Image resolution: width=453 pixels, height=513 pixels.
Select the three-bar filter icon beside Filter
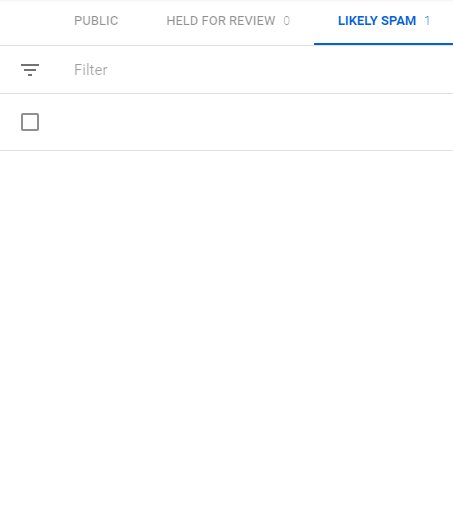pos(30,70)
